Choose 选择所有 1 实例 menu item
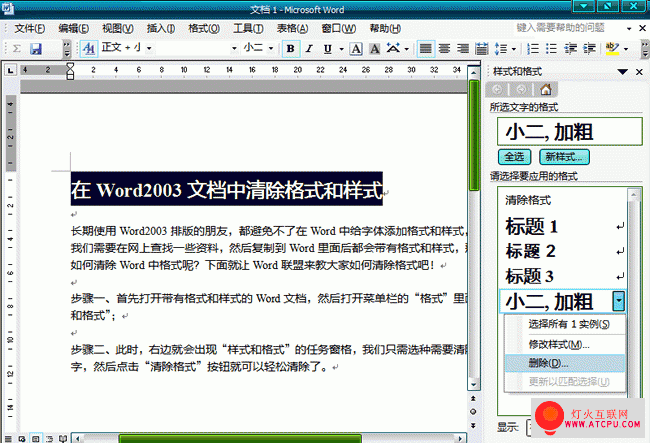 (569, 324)
